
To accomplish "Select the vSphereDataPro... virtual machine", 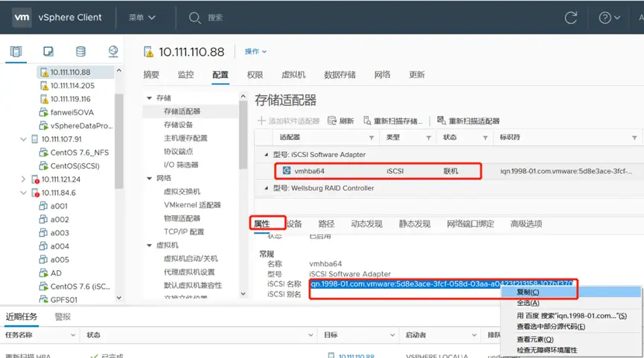I will point(81,126).
